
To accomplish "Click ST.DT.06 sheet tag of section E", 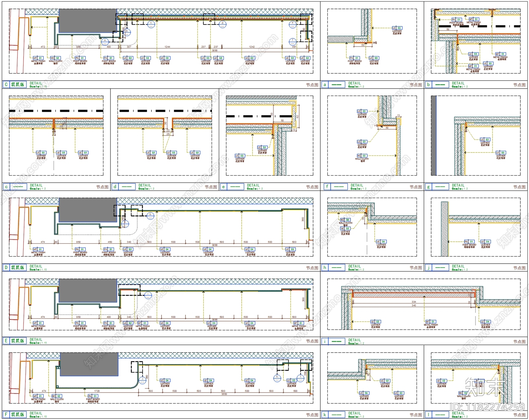I will point(18,341).
